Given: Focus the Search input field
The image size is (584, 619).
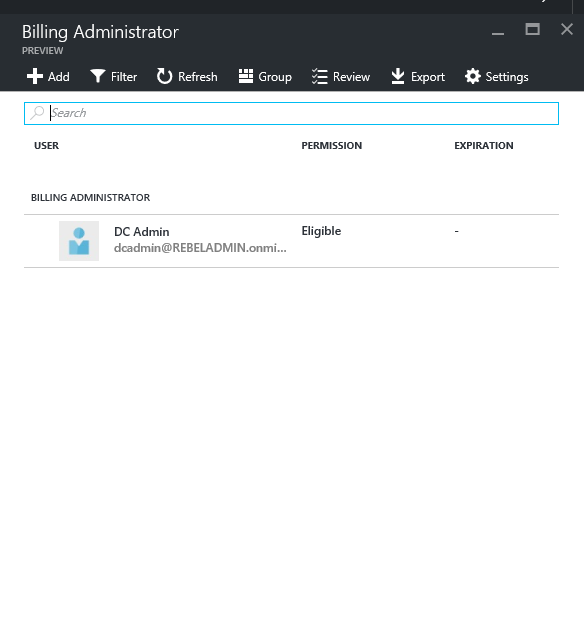Looking at the screenshot, I should (x=291, y=113).
